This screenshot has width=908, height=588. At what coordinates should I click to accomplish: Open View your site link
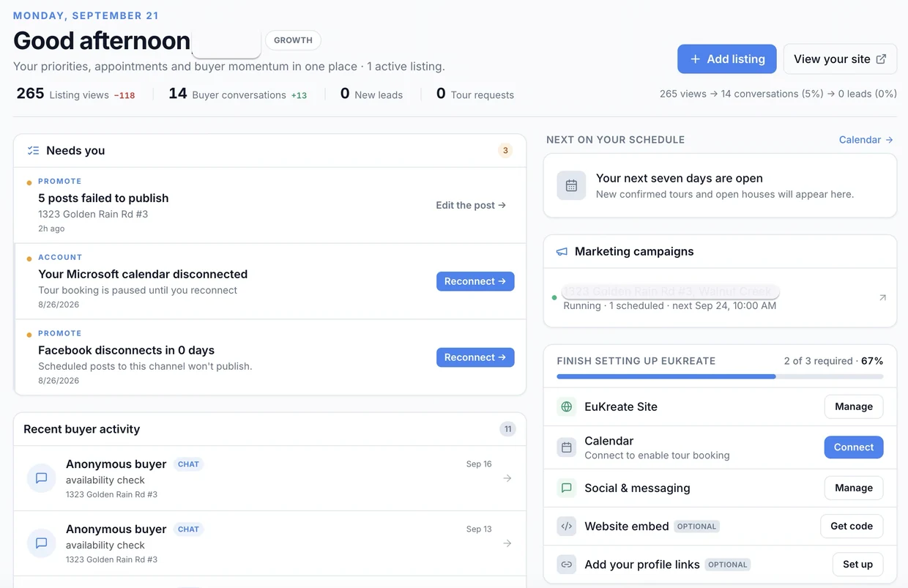tap(840, 59)
